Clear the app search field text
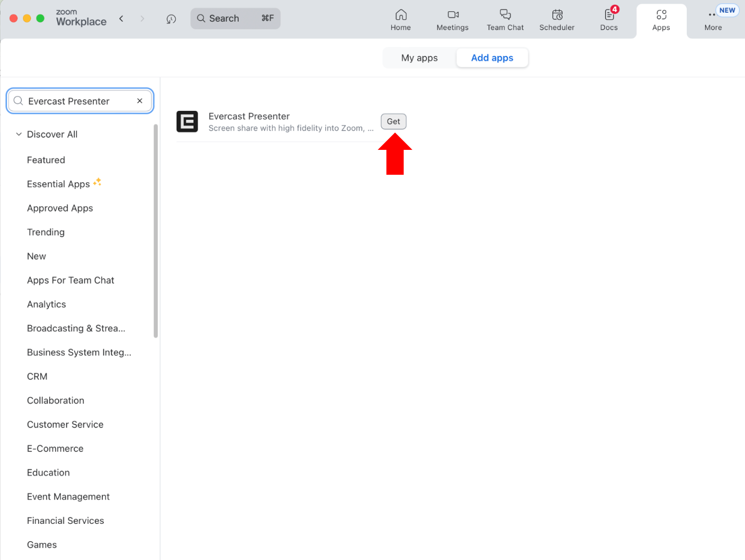Viewport: 745px width, 560px height. pyautogui.click(x=140, y=101)
